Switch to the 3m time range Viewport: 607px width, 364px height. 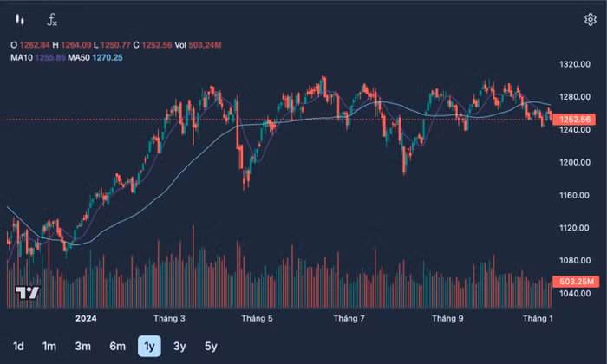point(83,346)
